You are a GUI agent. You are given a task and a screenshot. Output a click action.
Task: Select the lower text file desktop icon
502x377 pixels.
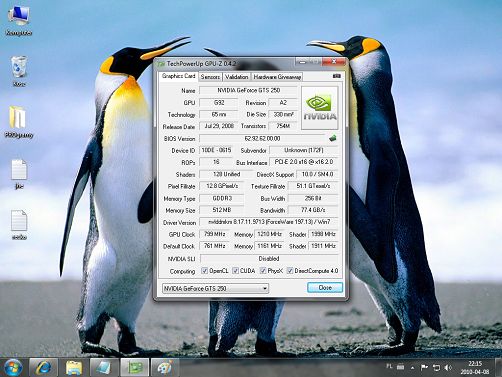point(19,225)
